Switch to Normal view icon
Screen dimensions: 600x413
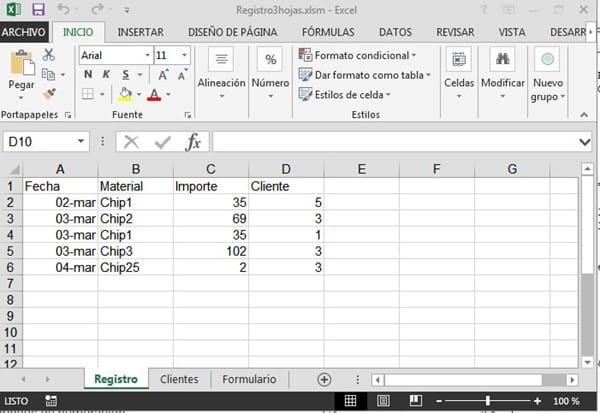[350, 401]
